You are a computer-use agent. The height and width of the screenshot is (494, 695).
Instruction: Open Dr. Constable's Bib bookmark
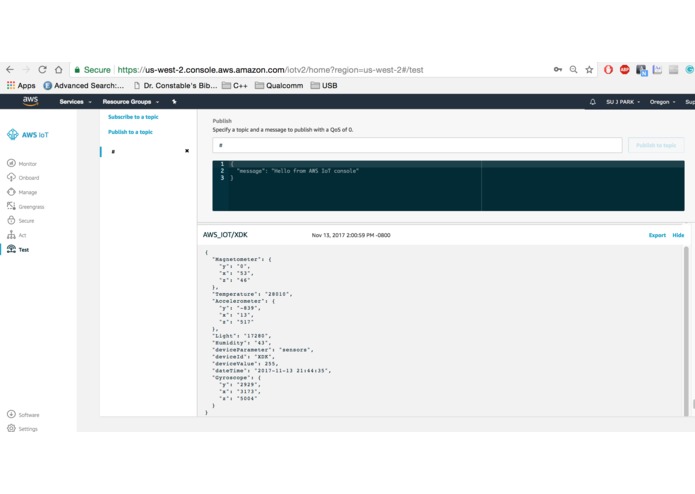[x=175, y=86]
